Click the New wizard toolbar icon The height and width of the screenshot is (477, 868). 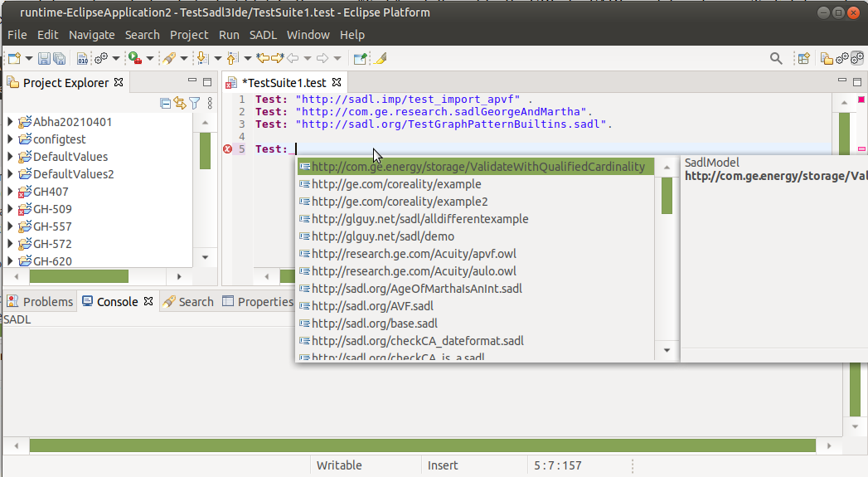click(x=14, y=58)
